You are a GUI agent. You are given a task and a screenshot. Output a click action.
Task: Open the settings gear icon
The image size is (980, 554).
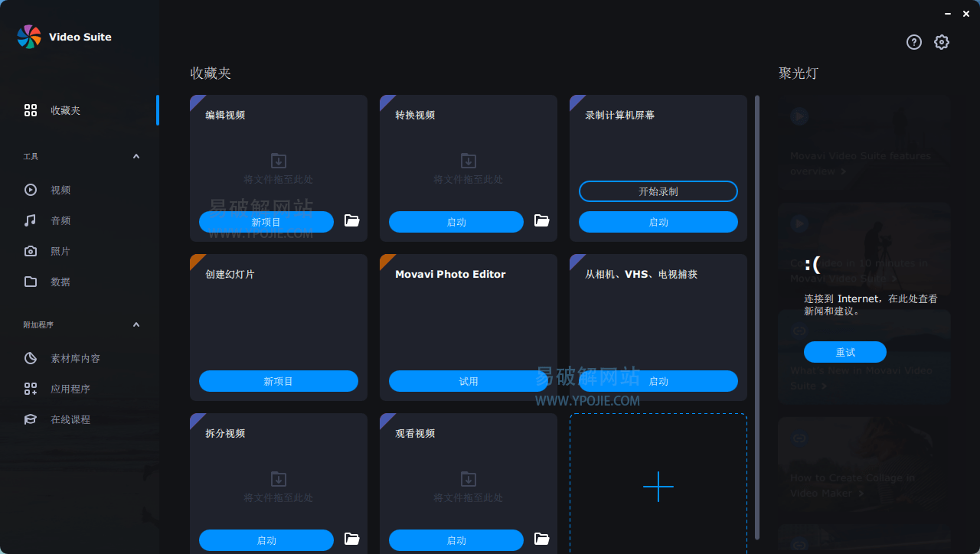942,42
